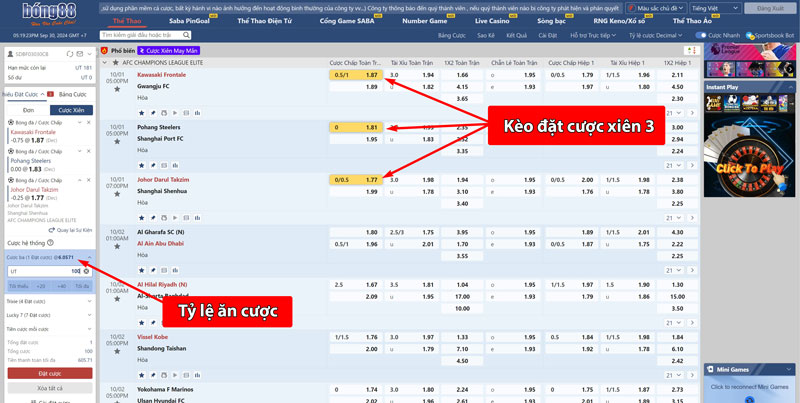Open the Saba PinGoal tab
The image size is (800, 403).
(189, 21)
